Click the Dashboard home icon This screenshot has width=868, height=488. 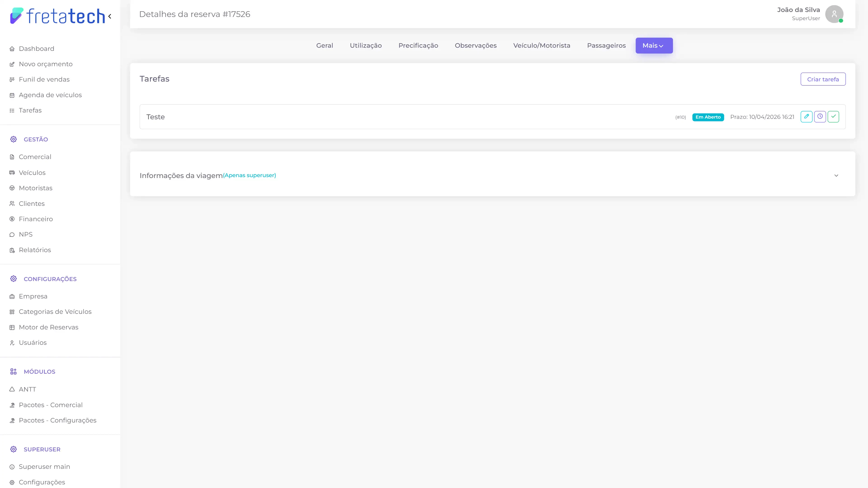[12, 49]
